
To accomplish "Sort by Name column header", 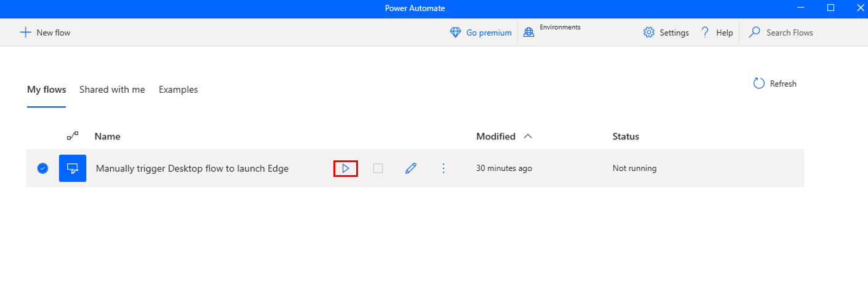I will pos(107,136).
